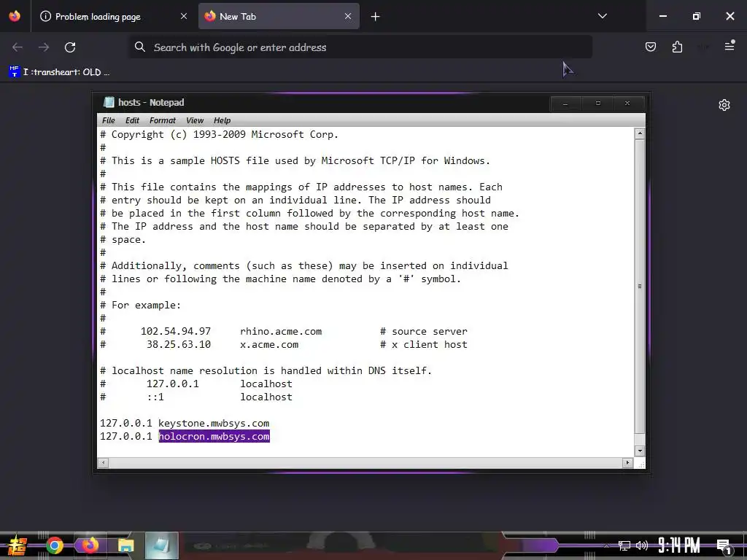Click the magnifier icon in address bar
This screenshot has width=747, height=560.
click(139, 47)
